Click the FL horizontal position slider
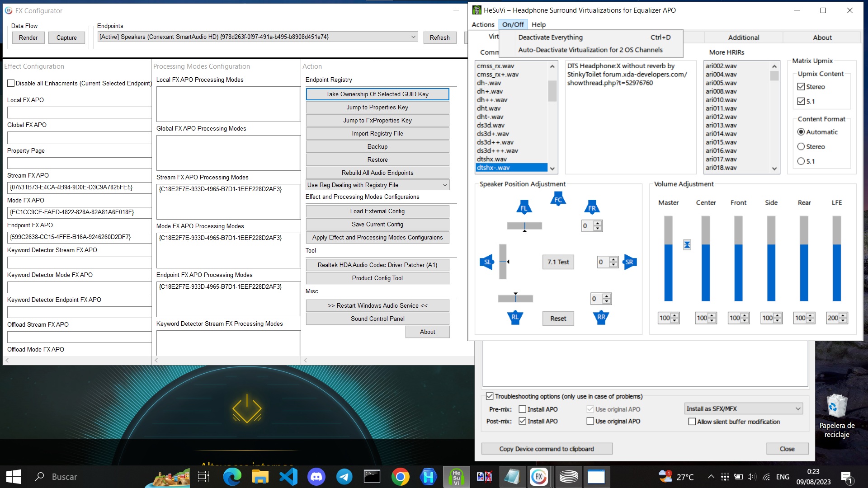Screen dimensions: 868x488 (x=524, y=225)
